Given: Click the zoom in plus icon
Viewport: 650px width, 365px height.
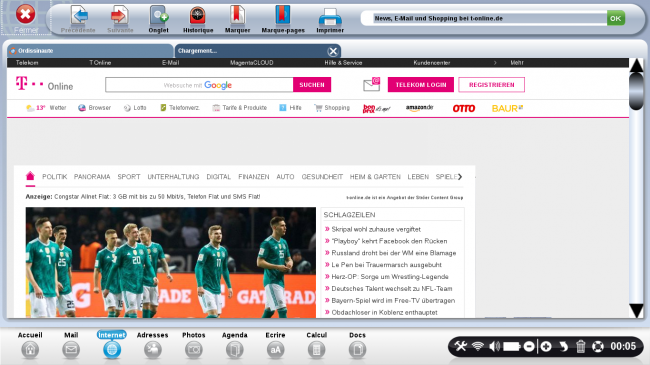Looking at the screenshot, I should click(x=546, y=346).
